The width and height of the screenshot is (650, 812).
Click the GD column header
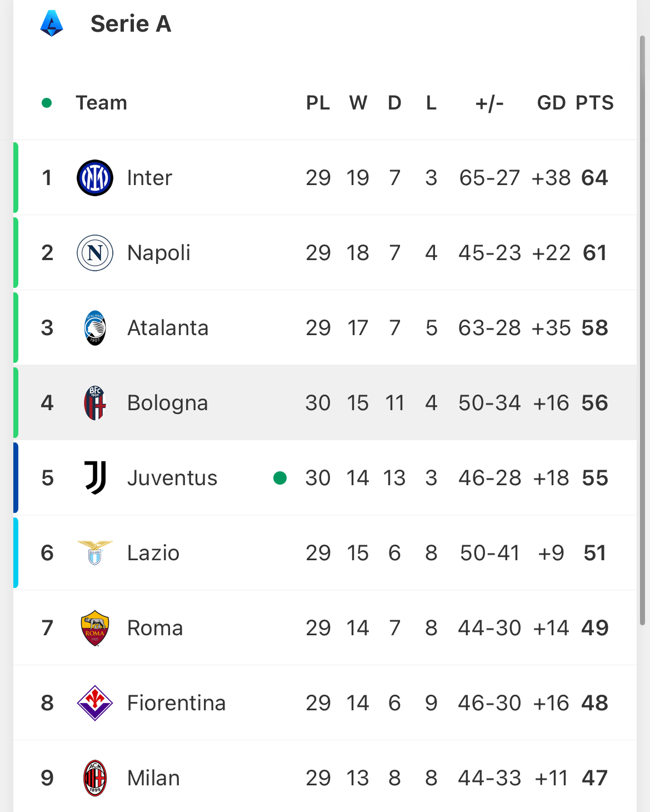click(x=551, y=103)
